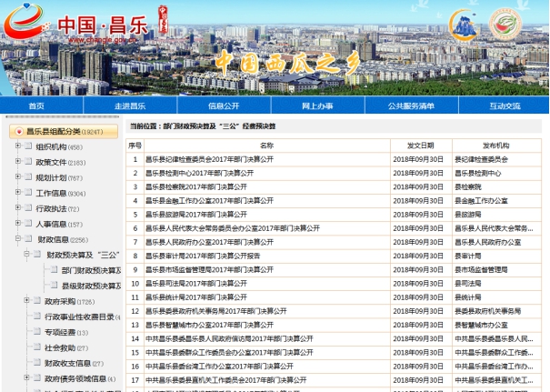550x392 pixels.
Task: Open the 公共服务清单 navigation menu
Action: point(411,106)
